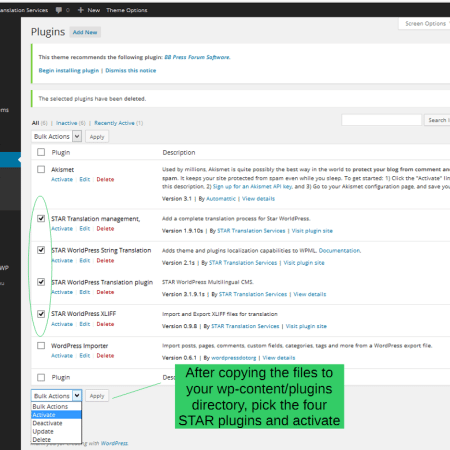Click the Description column header
The width and height of the screenshot is (450, 450).
click(x=179, y=152)
